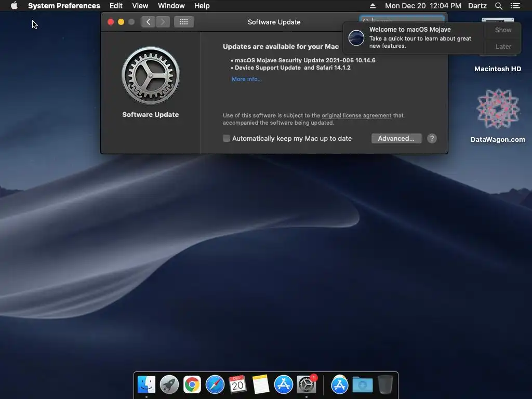This screenshot has width=532, height=399.
Task: Click System Preferences Dock icon with badge
Action: 307,385
